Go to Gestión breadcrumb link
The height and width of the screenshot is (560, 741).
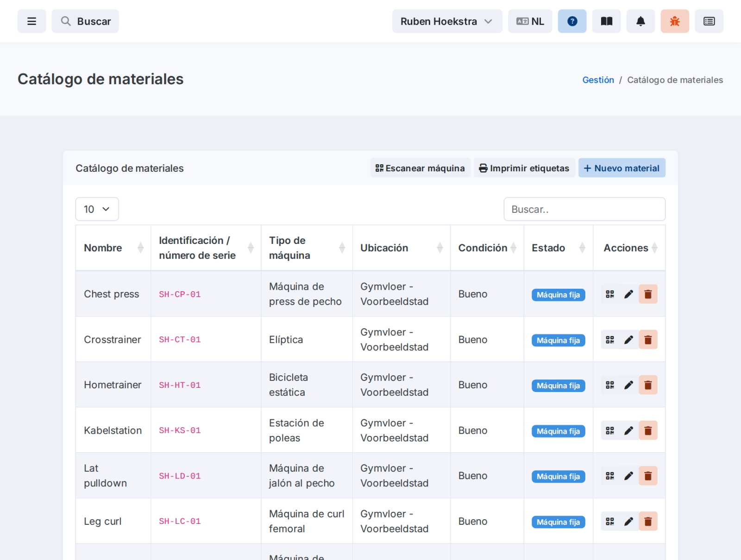598,80
